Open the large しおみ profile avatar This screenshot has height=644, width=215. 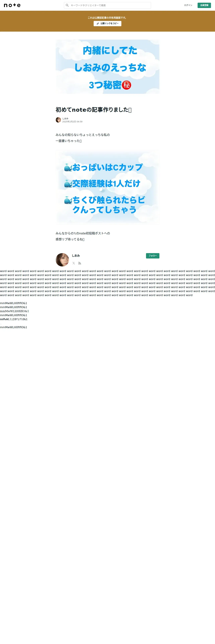tap(62, 260)
